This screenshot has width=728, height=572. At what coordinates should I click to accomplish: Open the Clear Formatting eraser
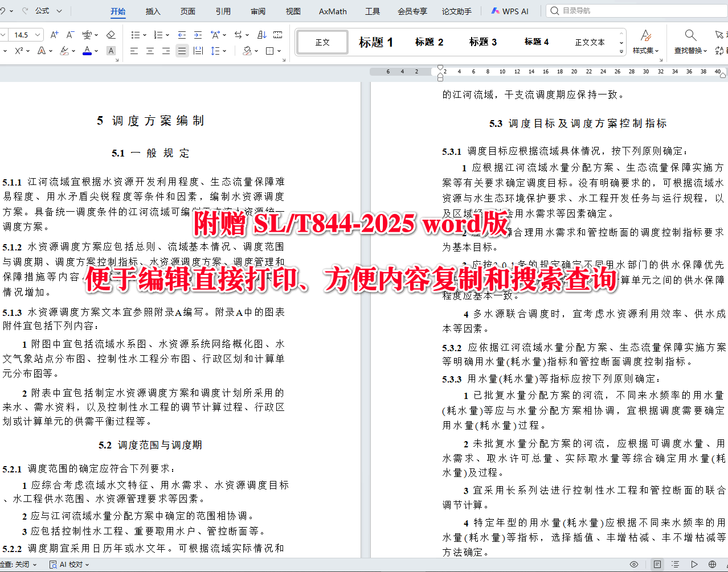(111, 34)
